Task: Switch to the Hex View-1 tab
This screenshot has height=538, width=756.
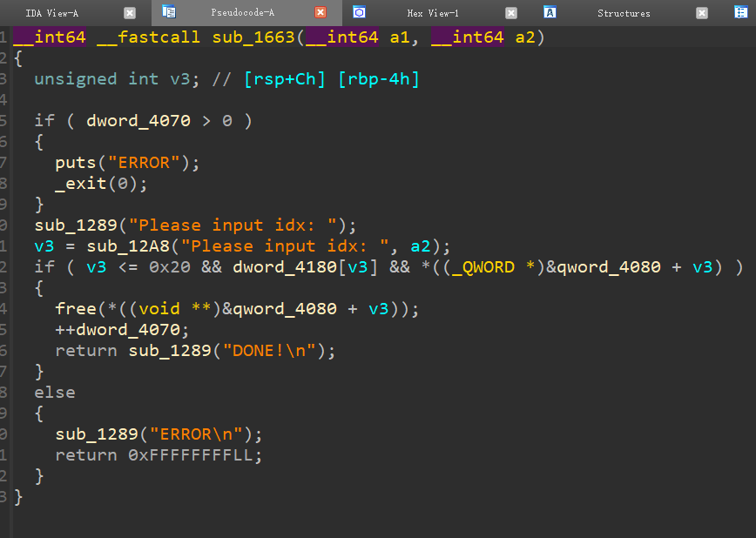Action: click(x=432, y=13)
